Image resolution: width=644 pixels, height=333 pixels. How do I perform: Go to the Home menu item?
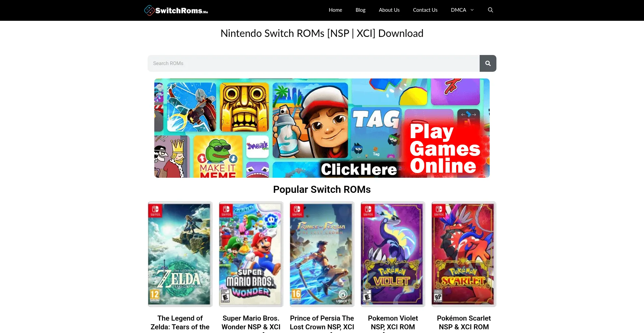tap(335, 10)
